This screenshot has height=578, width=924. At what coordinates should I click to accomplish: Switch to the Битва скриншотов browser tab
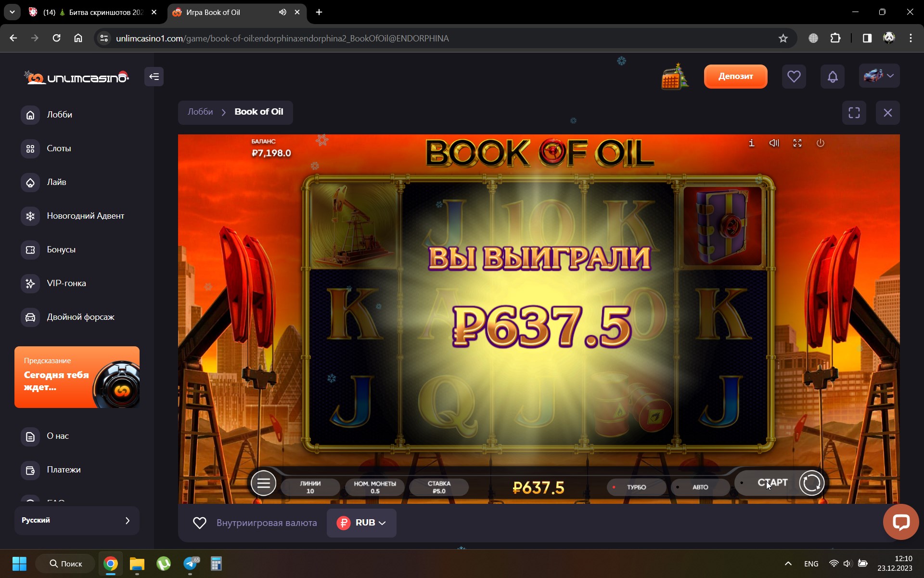pyautogui.click(x=91, y=12)
